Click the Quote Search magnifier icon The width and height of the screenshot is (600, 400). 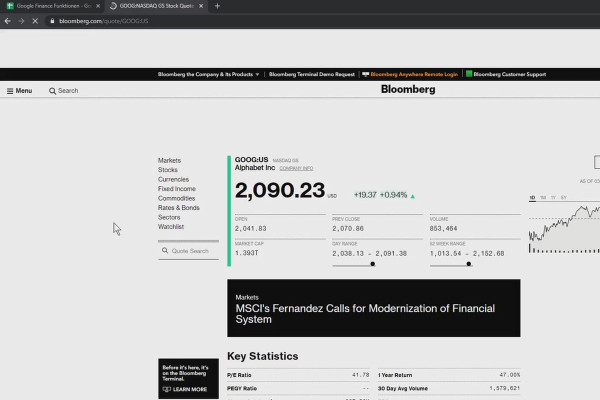point(165,250)
